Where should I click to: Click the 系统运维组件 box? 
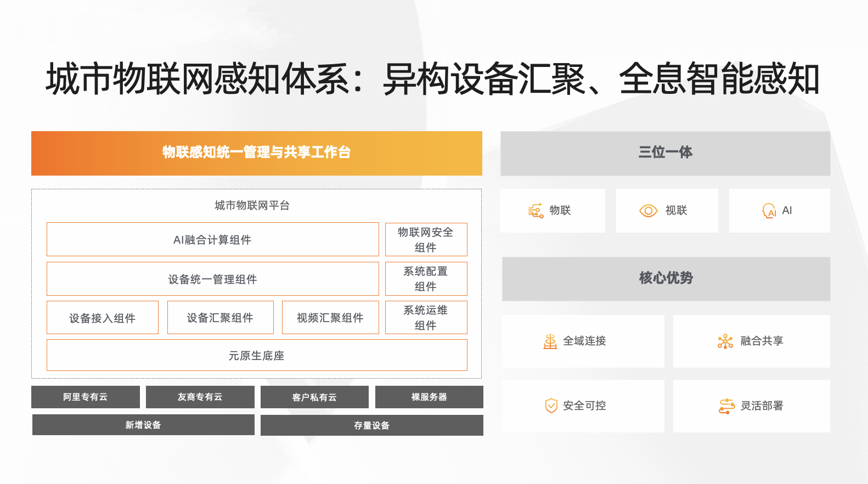426,318
